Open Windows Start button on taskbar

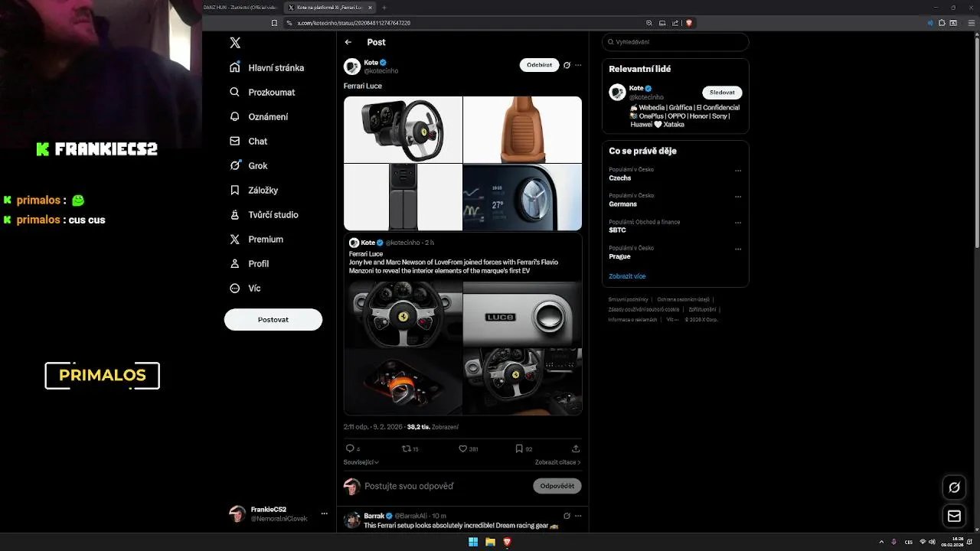coord(473,542)
